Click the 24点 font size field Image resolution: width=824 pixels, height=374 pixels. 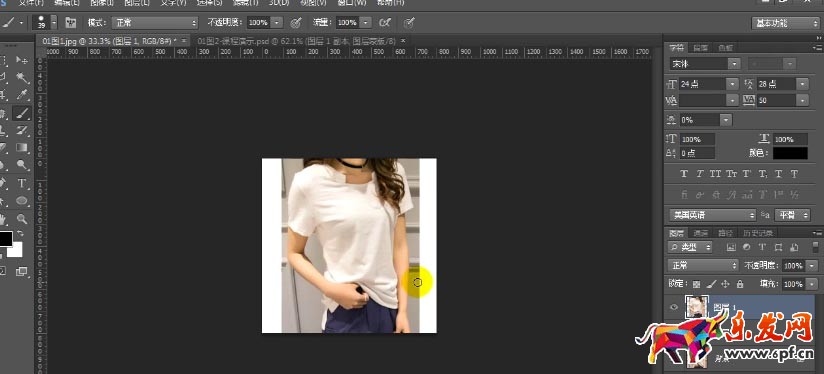pos(703,84)
